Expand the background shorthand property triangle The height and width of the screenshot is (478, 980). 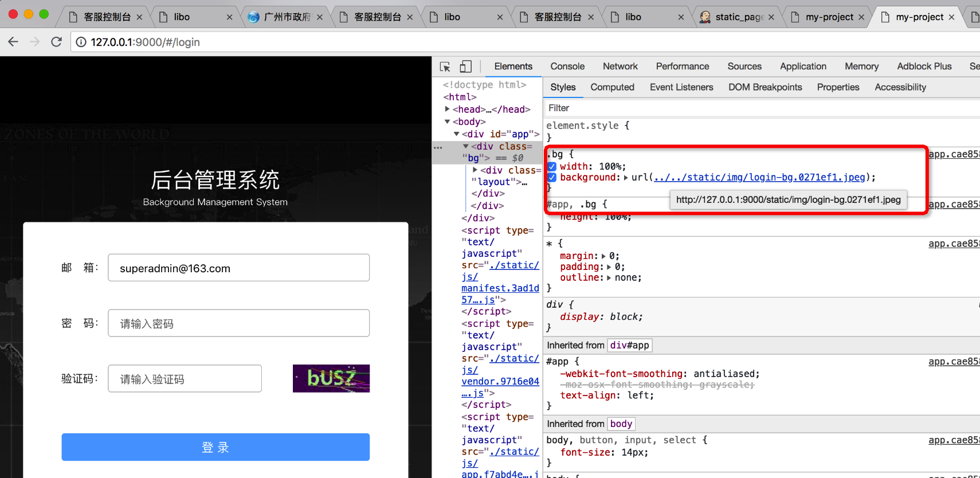click(x=626, y=178)
